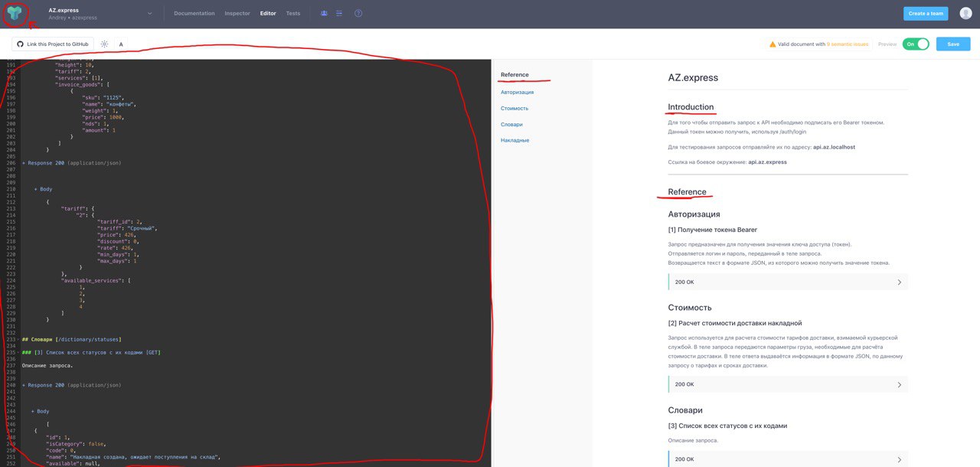Switch to the Inspector tab

pos(237,13)
